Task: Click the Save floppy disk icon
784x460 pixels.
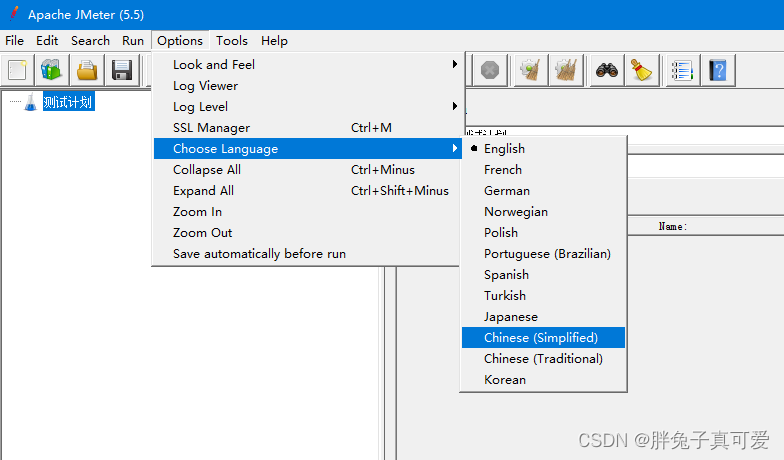Action: tap(122, 70)
